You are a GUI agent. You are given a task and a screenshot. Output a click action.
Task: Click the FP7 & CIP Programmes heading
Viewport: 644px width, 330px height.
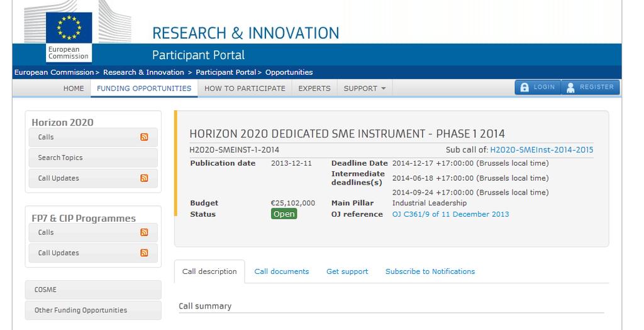pyautogui.click(x=84, y=218)
